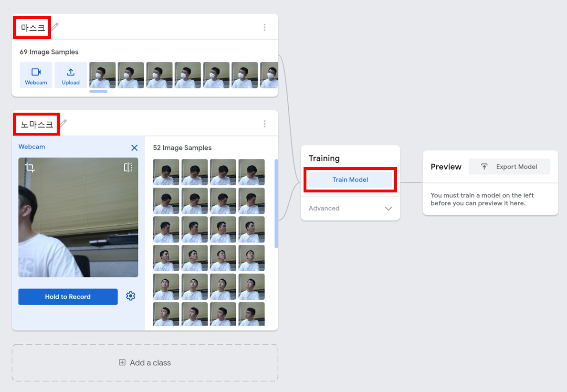The width and height of the screenshot is (567, 392).
Task: Click the Webcam button in 마스크 class
Action: 36,75
